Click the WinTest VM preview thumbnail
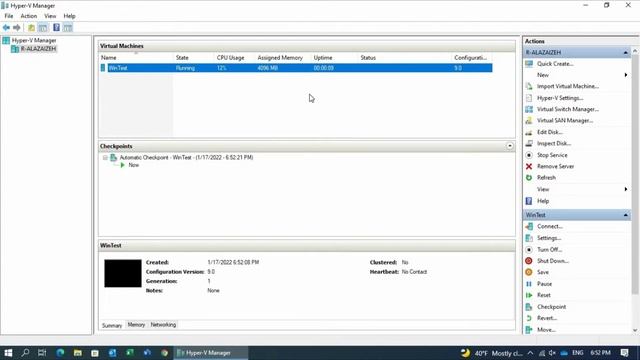 pyautogui.click(x=123, y=273)
